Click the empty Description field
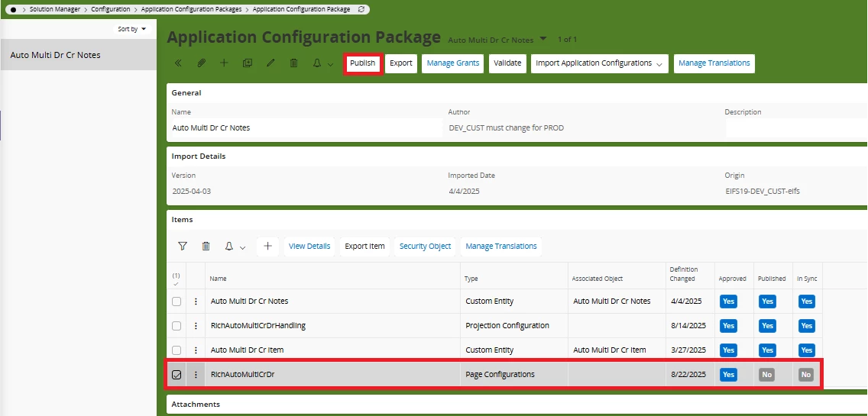Viewport: 868px width, 416px height. pos(796,127)
